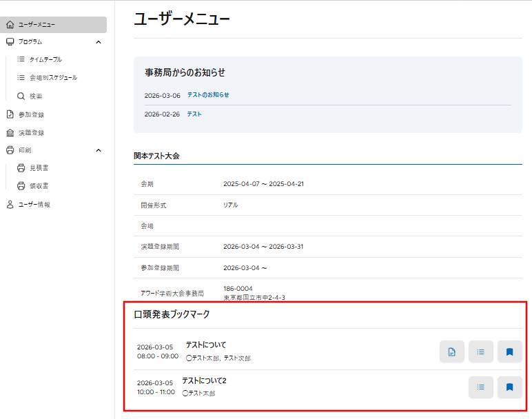
Task: Open the テストのお知らせ notice link
Action: tap(208, 95)
